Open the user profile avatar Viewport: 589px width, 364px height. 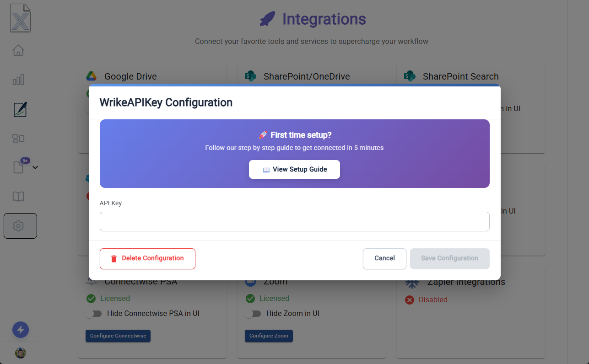[x=21, y=353]
